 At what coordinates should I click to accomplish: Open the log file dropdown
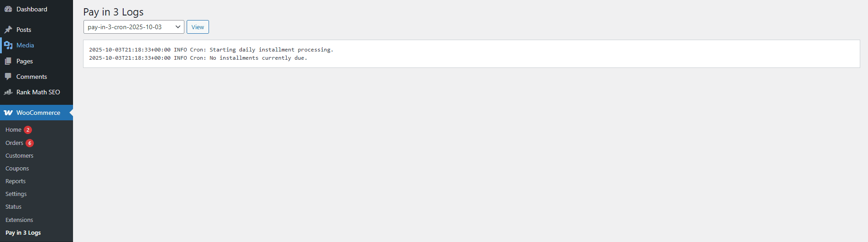[134, 27]
